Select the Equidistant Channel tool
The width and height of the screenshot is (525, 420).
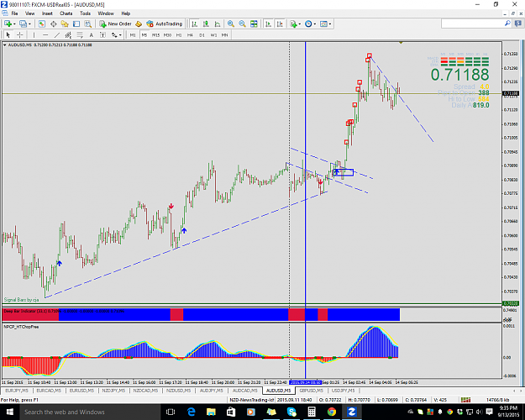[68, 34]
